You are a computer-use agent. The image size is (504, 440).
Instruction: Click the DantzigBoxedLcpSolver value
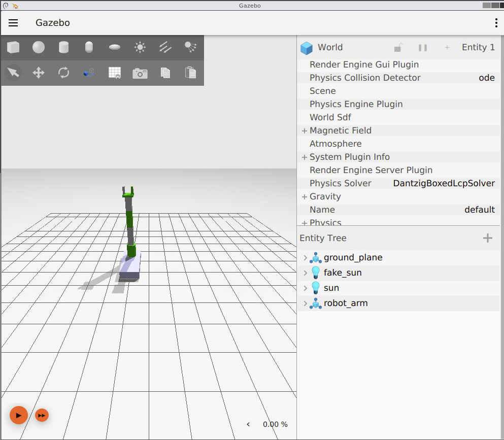coord(444,183)
